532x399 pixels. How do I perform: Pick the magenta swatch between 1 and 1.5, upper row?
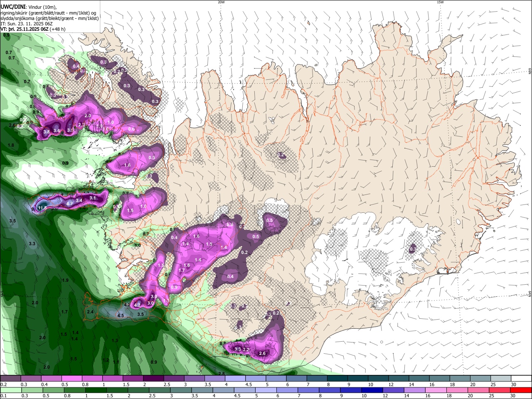click(x=112, y=379)
